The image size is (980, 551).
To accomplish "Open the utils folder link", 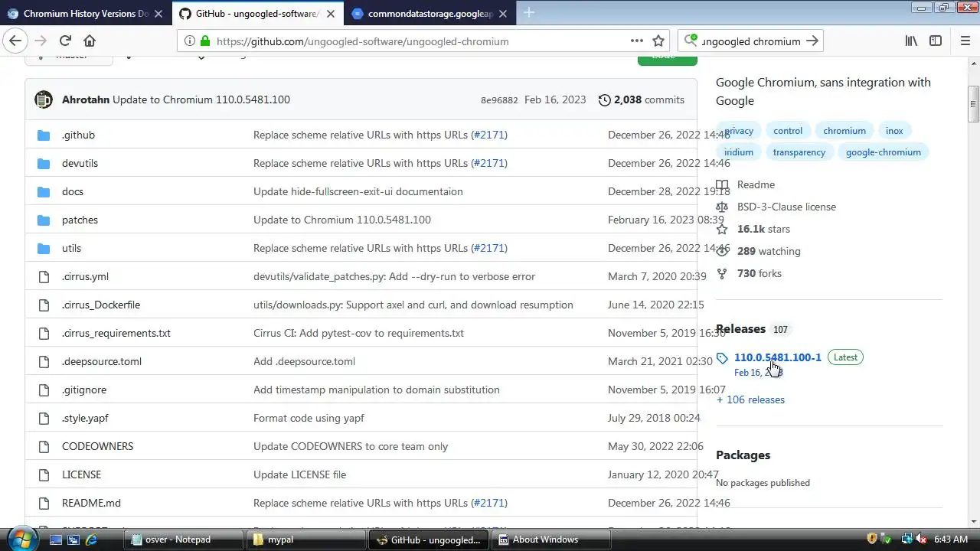I will (x=71, y=249).
